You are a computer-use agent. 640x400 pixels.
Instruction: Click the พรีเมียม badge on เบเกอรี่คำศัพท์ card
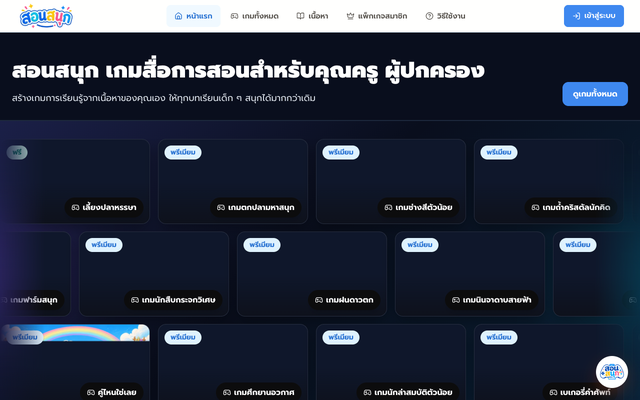pos(499,337)
